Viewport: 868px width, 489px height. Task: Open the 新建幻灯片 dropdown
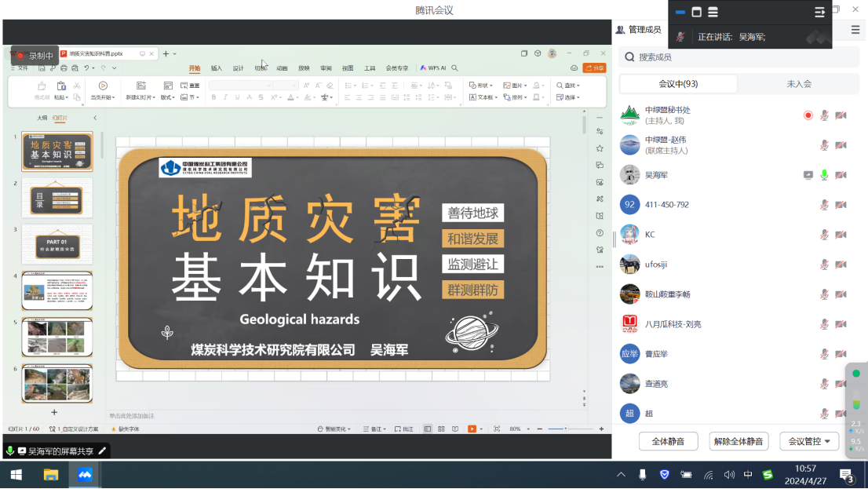tap(140, 97)
